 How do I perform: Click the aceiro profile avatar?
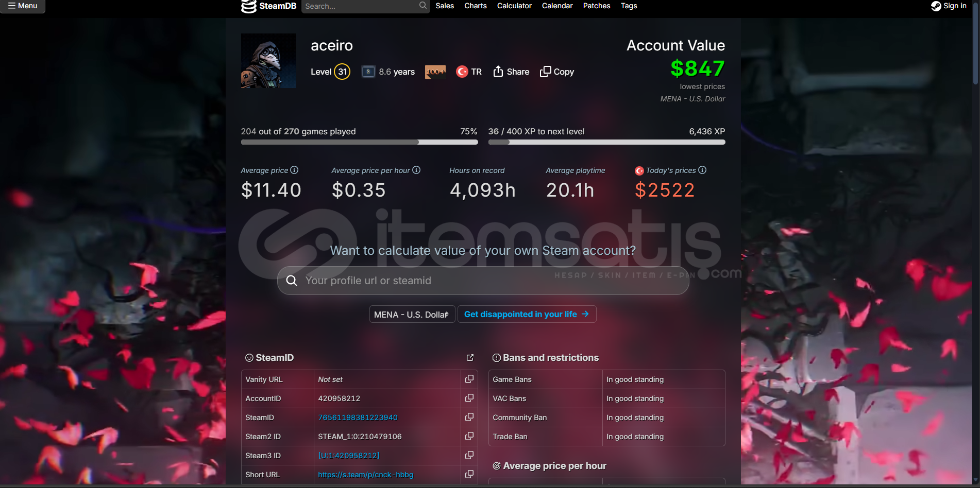tap(268, 61)
